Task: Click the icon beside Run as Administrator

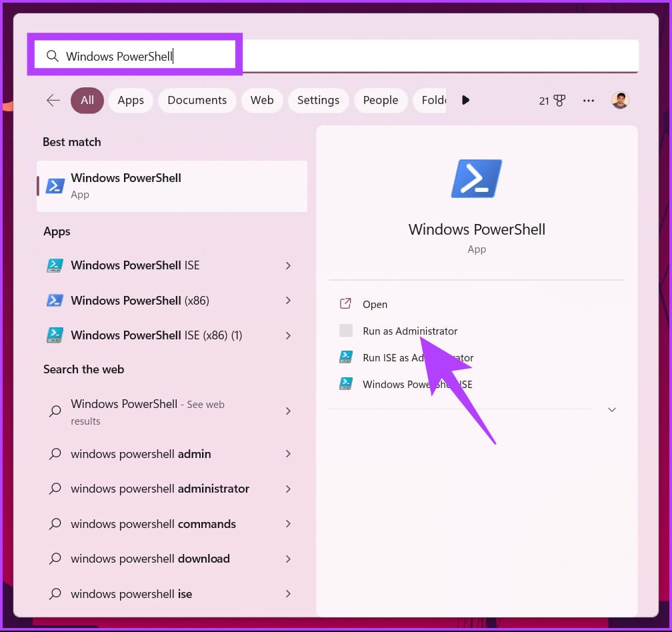Action: click(346, 331)
